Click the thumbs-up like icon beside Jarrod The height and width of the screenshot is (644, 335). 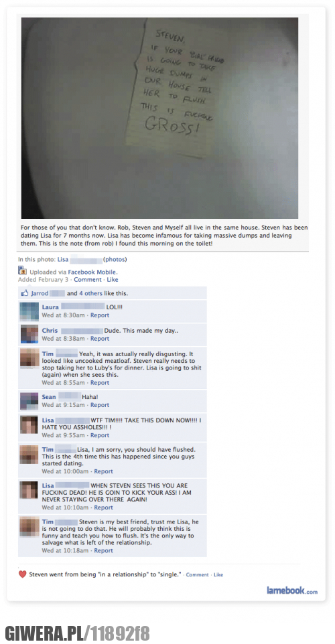click(x=25, y=293)
